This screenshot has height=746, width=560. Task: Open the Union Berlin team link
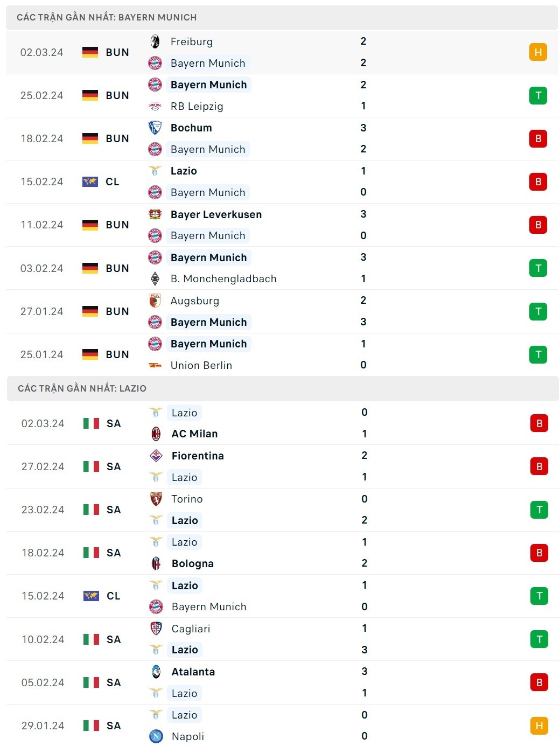pos(201,365)
